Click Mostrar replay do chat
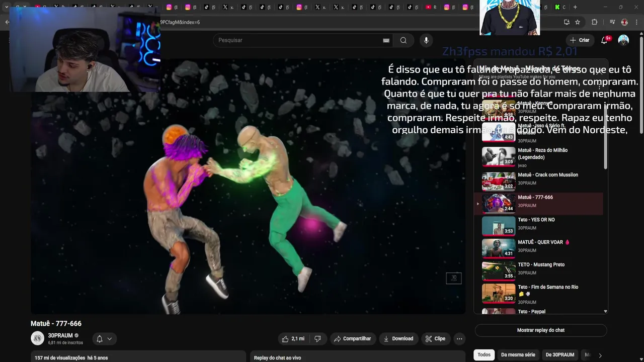The width and height of the screenshot is (644, 362). (x=541, y=330)
